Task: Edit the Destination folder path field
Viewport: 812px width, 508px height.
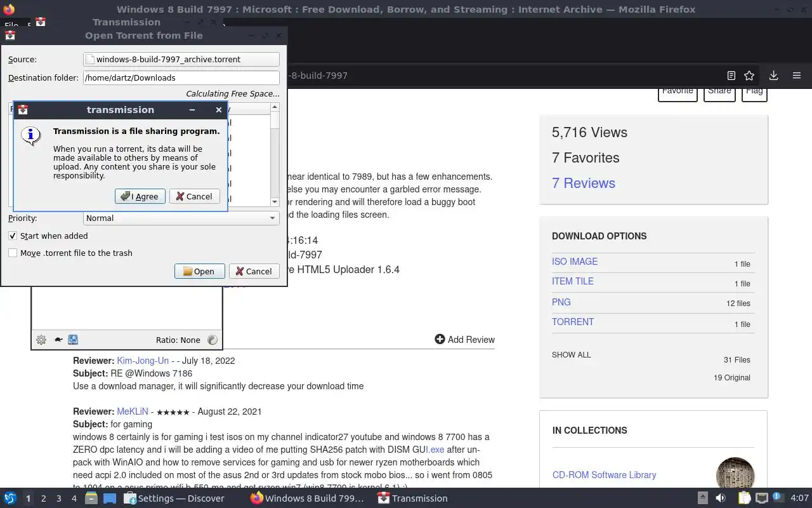Action: coord(181,77)
